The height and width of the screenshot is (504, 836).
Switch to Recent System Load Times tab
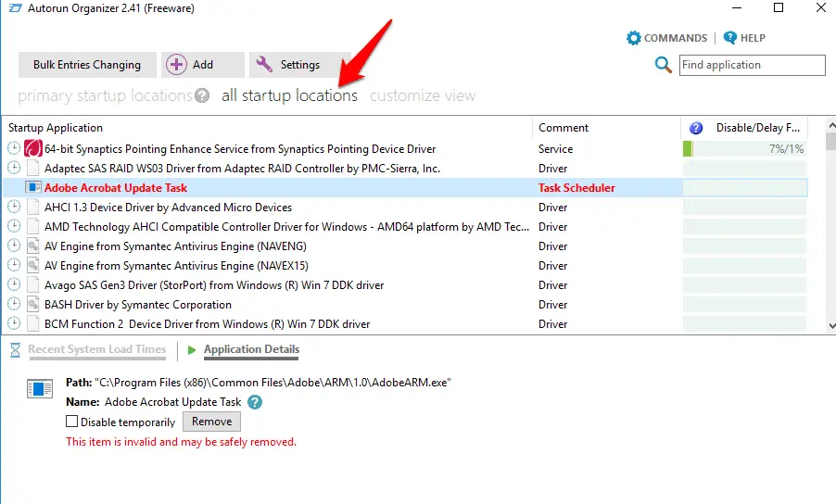(97, 349)
